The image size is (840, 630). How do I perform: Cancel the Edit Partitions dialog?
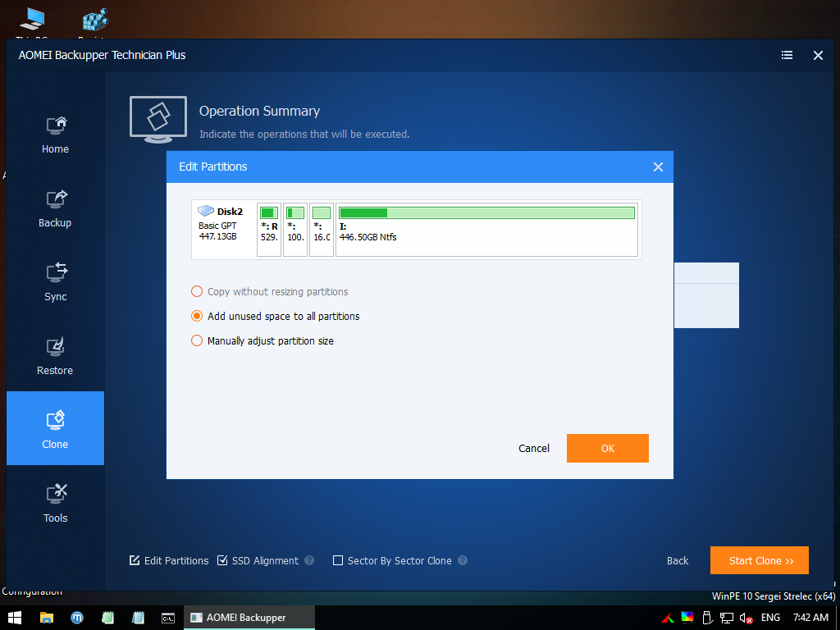click(533, 449)
